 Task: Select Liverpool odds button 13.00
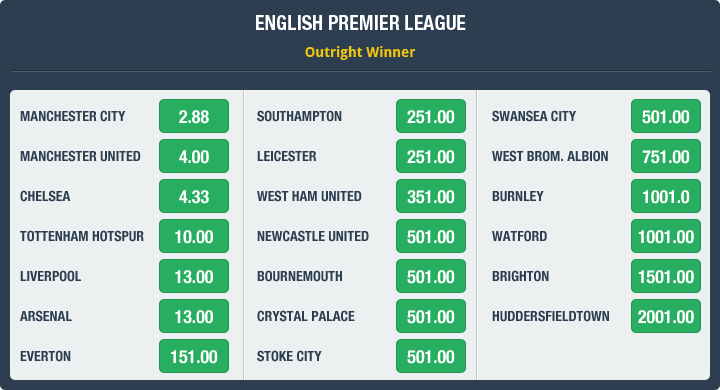click(x=194, y=276)
